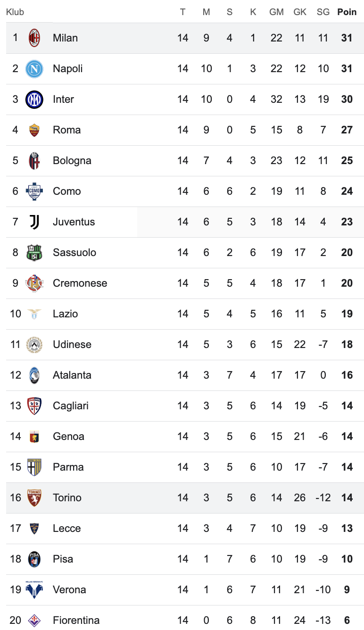364x630 pixels.
Task: Click the Cagliari club crest
Action: [x=34, y=406]
